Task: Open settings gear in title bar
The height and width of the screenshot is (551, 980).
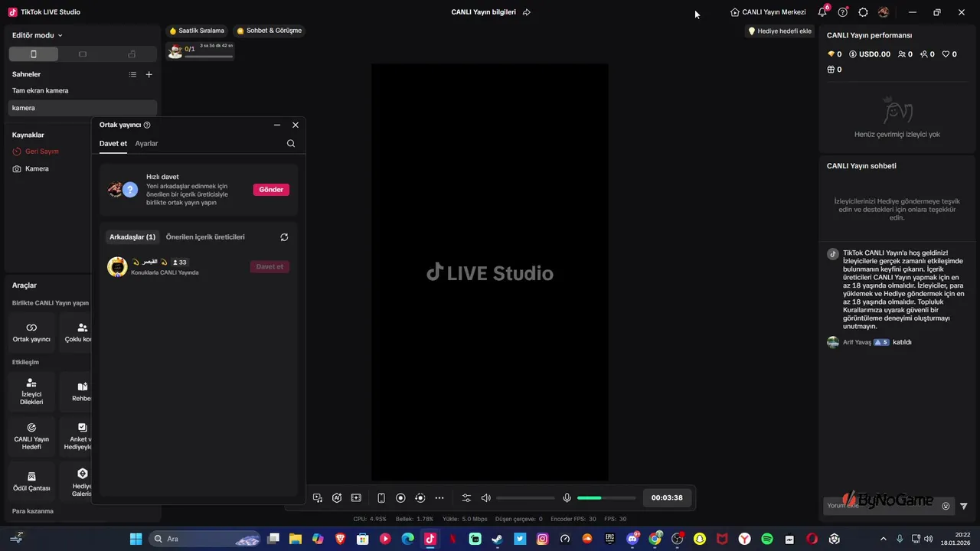Action: [x=864, y=12]
